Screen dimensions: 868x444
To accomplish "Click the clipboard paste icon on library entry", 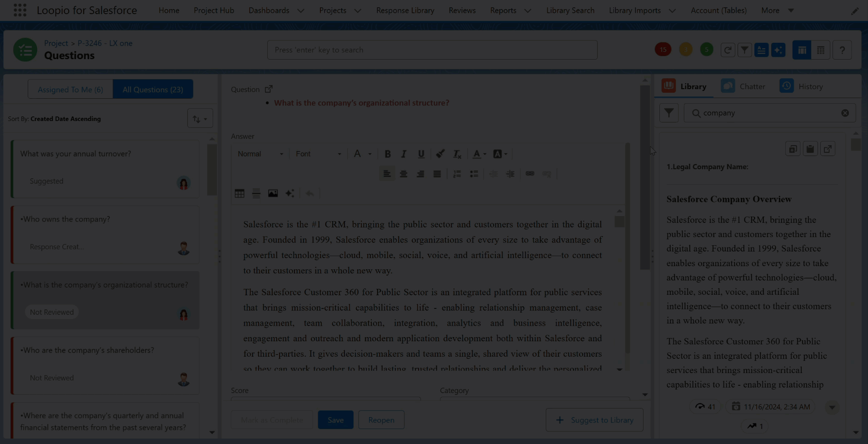I will pos(810,149).
